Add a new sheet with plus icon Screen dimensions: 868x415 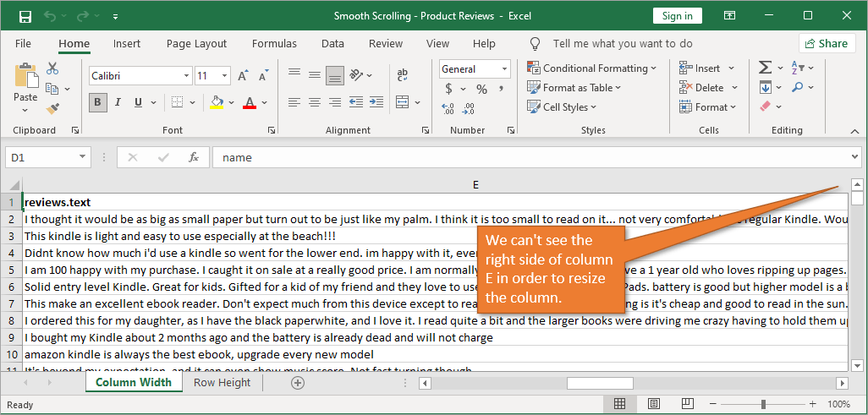(x=297, y=383)
